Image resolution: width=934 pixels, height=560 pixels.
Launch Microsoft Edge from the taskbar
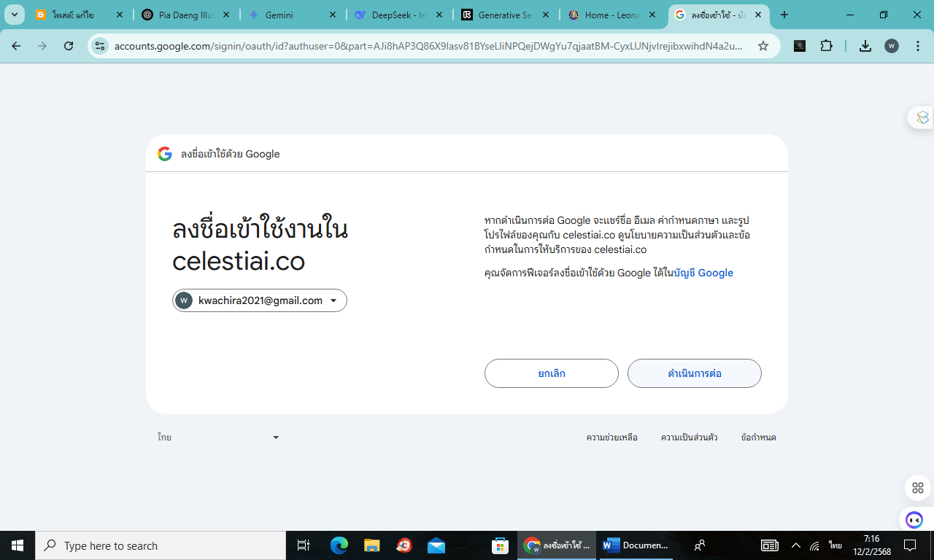click(x=339, y=545)
